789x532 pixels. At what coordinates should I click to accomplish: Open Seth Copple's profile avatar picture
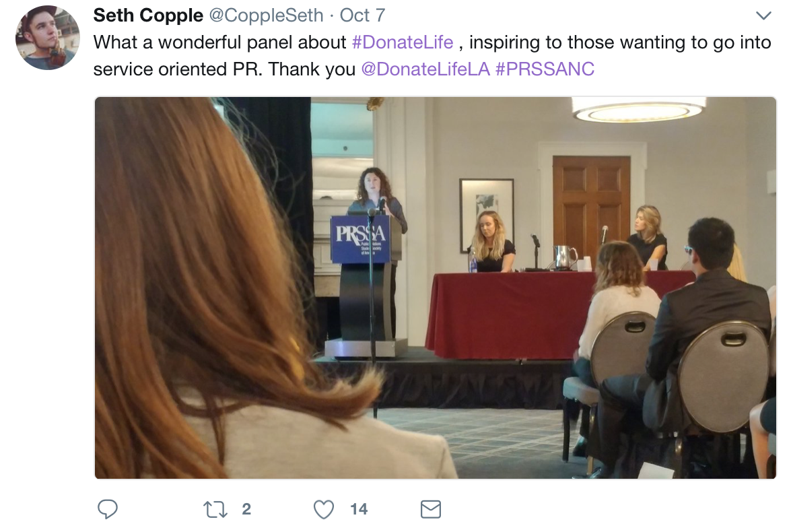coord(48,38)
